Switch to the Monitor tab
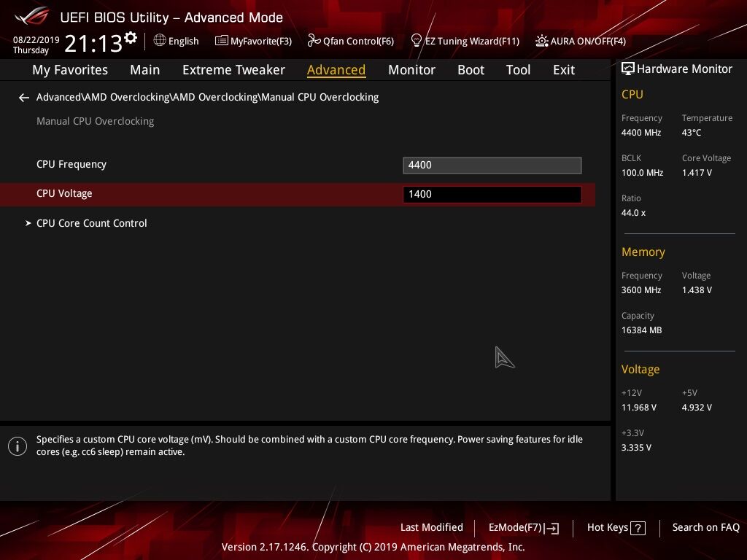This screenshot has height=560, width=747. tap(411, 70)
